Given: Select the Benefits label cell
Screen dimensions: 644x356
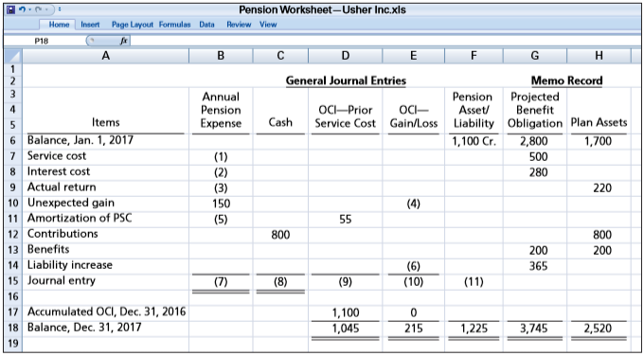Looking at the screenshot, I should 105,250.
